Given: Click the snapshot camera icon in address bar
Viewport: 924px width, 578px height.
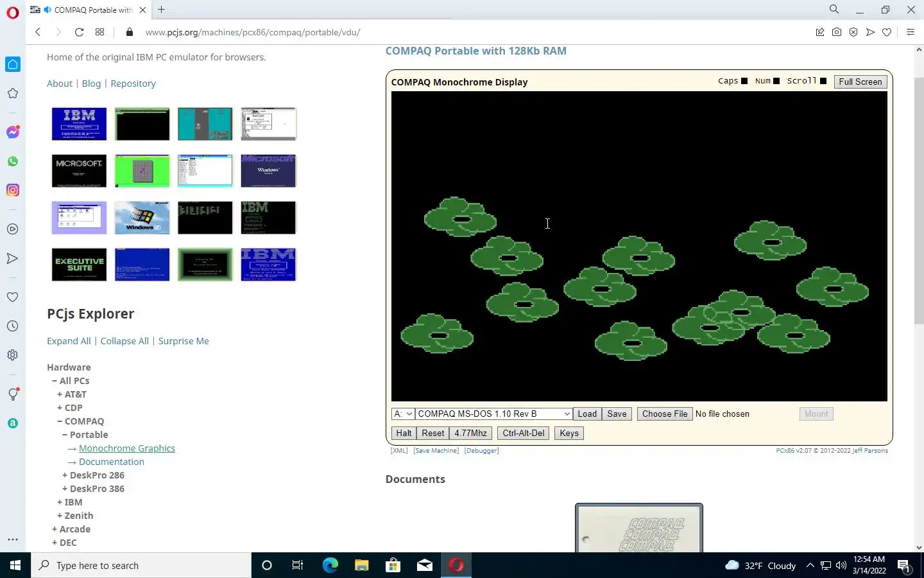Looking at the screenshot, I should [837, 32].
